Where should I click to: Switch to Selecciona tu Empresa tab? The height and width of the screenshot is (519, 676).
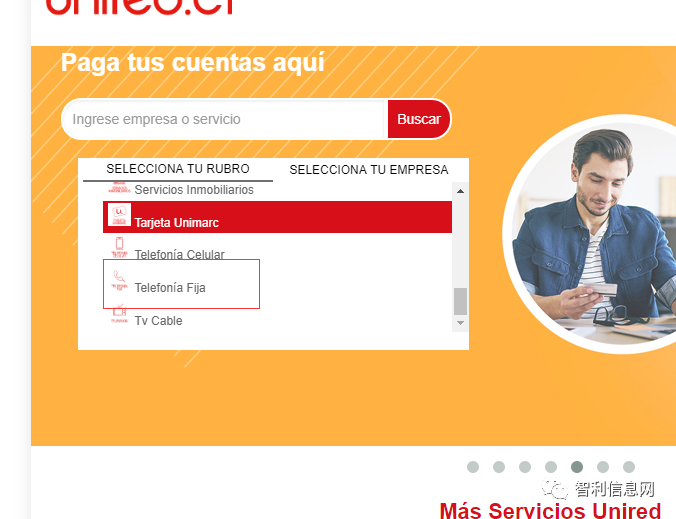click(x=369, y=170)
